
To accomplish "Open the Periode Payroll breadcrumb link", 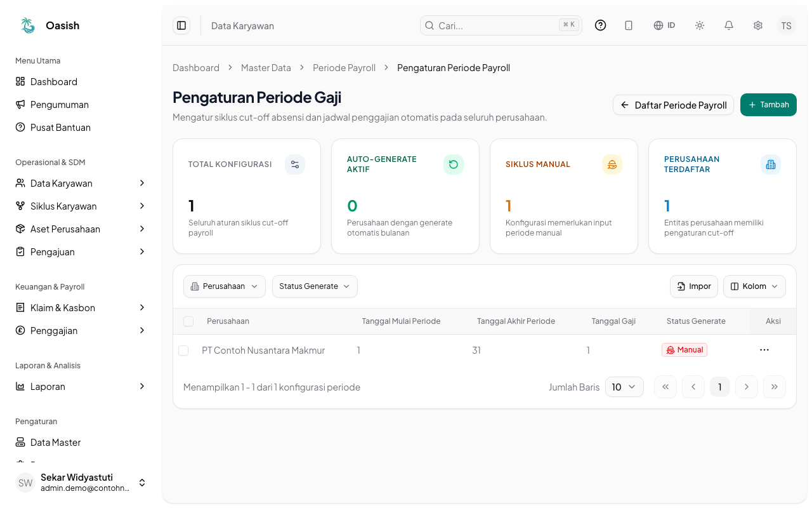I will point(344,67).
